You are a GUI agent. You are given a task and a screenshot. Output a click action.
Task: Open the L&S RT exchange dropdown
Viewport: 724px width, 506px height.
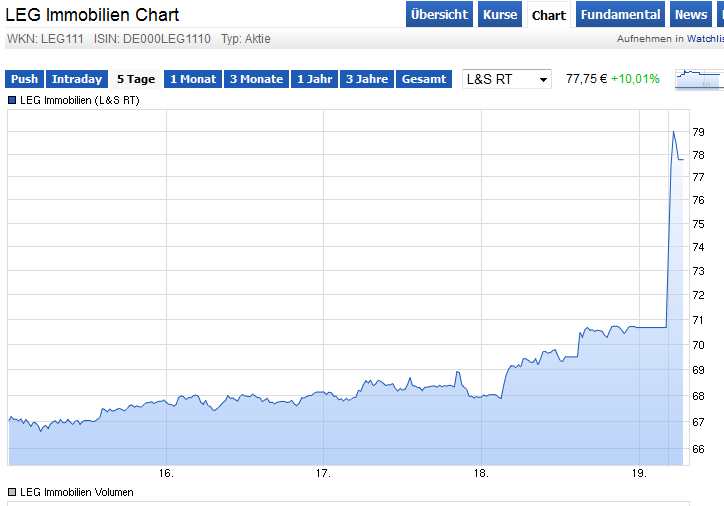tap(507, 79)
